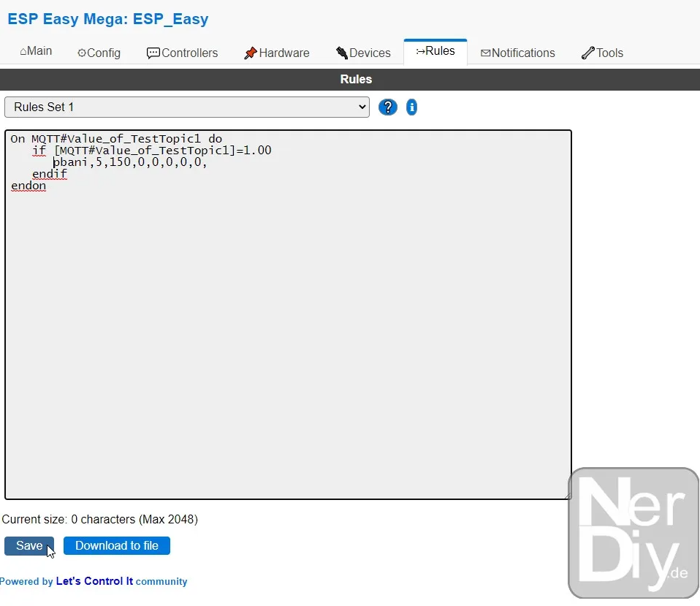The width and height of the screenshot is (700, 606).
Task: Click the 'if [MQTT#Value_of_TestTopic1]=1.00' line
Action: point(152,151)
